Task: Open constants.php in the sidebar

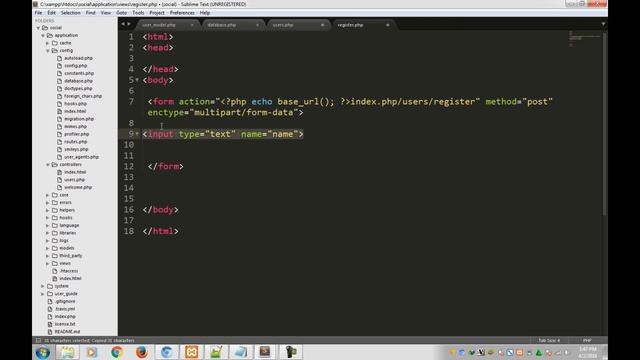Action: pos(79,73)
